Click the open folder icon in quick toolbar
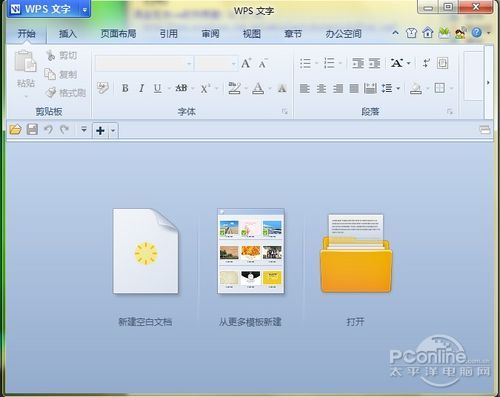This screenshot has height=397, width=500. click(15, 129)
